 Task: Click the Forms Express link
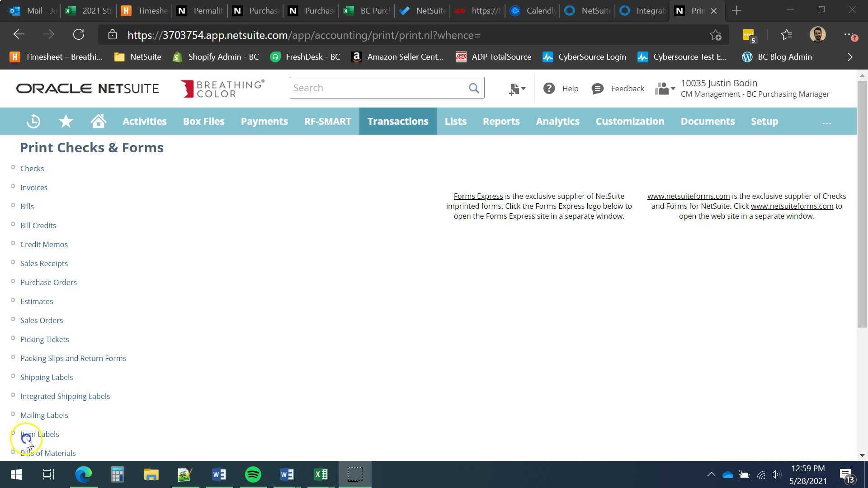click(478, 196)
